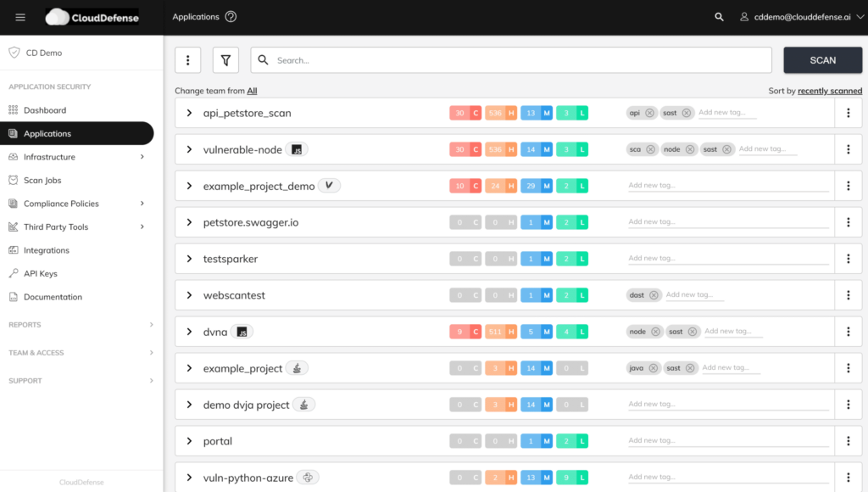The image size is (868, 492).
Task: Open the hamburger menu
Action: (20, 17)
